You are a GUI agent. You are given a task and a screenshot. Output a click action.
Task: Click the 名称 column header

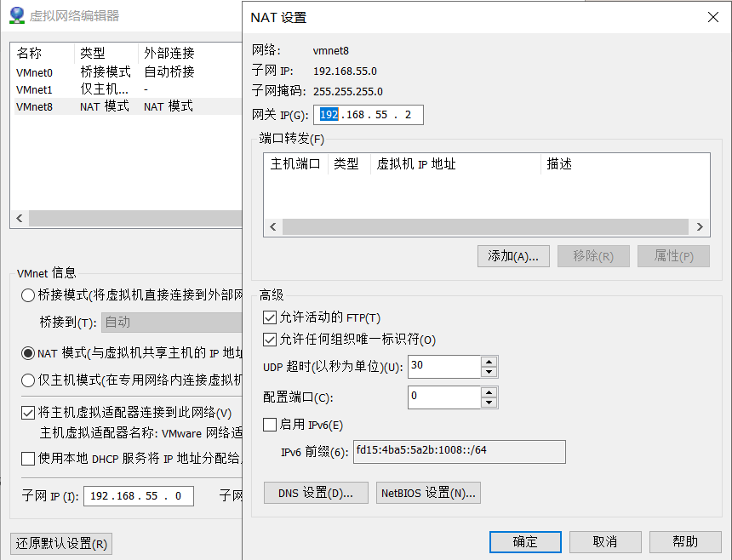(x=43, y=53)
